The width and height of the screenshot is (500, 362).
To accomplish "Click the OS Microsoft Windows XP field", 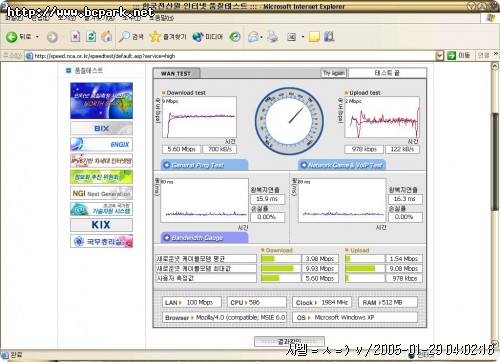I will pyautogui.click(x=355, y=317).
